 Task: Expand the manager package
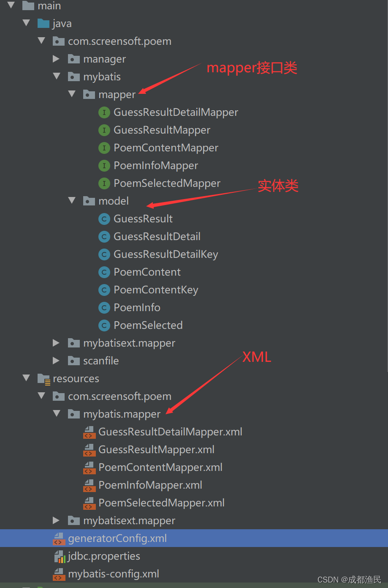[x=56, y=59]
